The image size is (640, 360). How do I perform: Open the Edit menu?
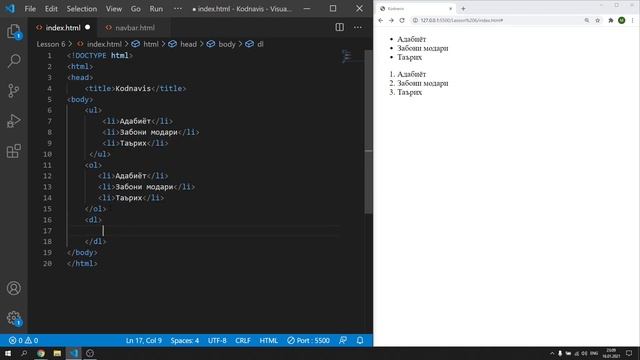[51, 9]
